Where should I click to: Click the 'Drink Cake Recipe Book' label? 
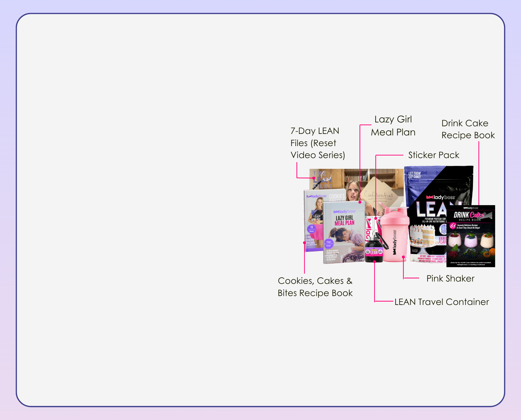pos(468,129)
